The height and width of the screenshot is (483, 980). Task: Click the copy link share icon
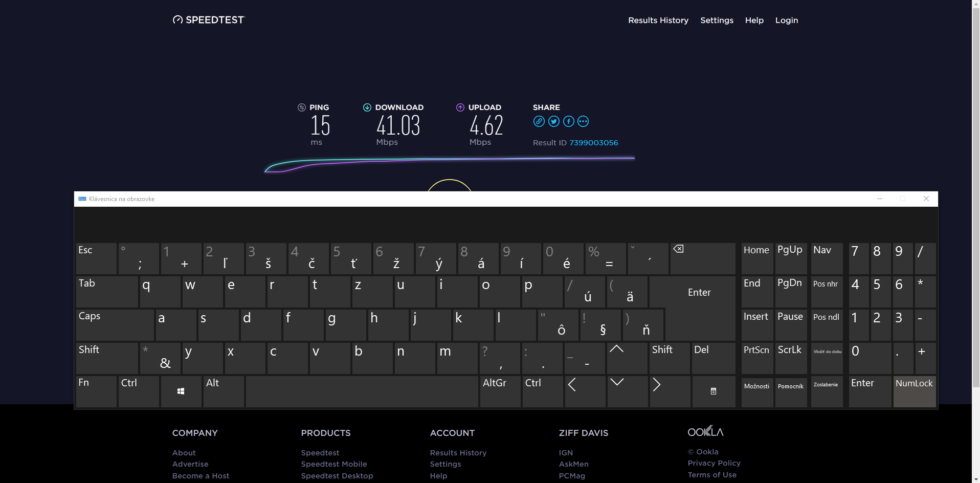[x=539, y=121]
